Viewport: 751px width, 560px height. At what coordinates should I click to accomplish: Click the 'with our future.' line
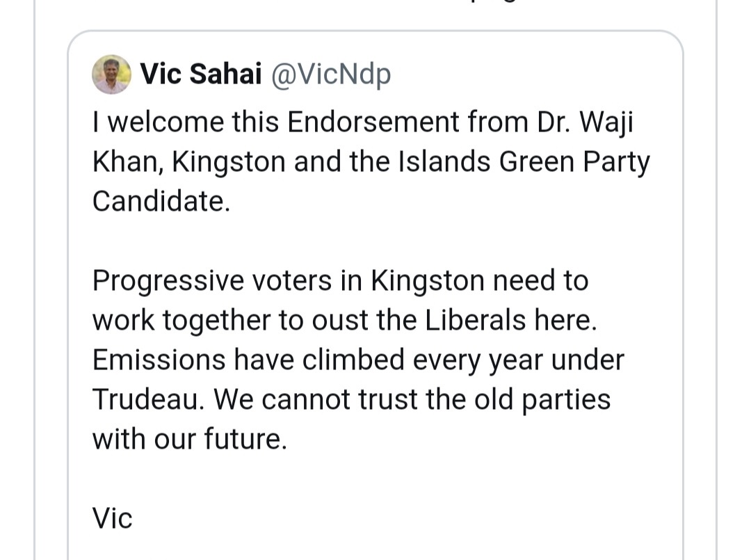coord(190,439)
